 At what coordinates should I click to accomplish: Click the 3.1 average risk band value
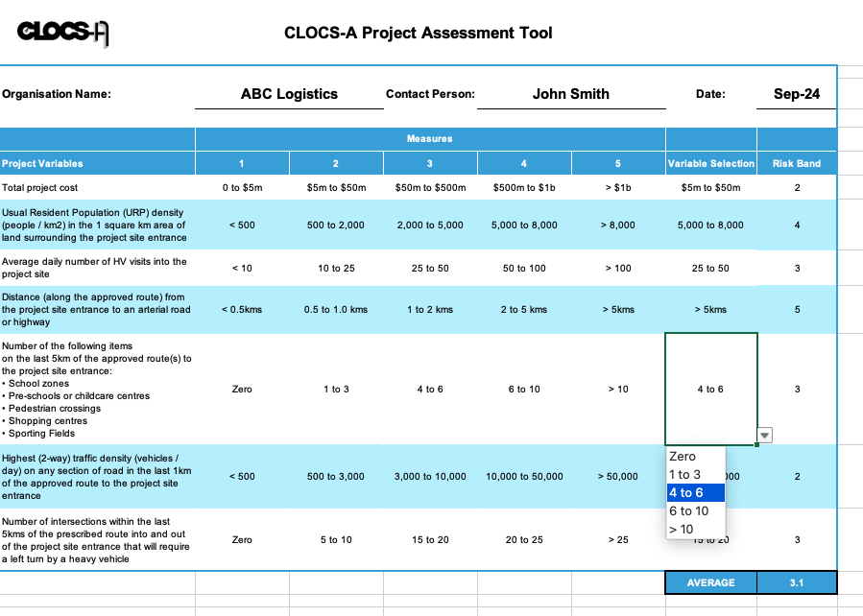click(796, 582)
